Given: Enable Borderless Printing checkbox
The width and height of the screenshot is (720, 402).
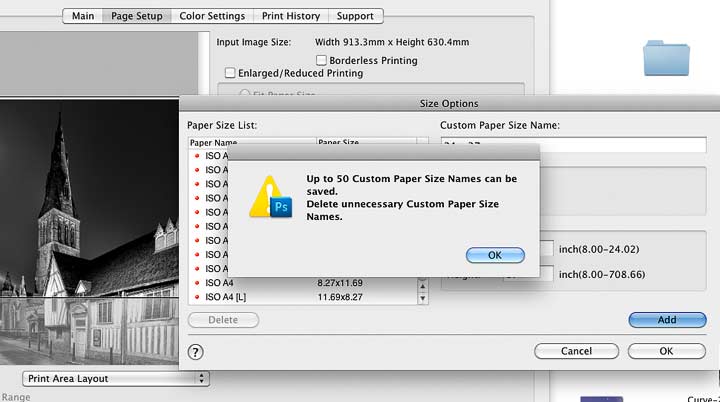Looking at the screenshot, I should click(x=321, y=60).
